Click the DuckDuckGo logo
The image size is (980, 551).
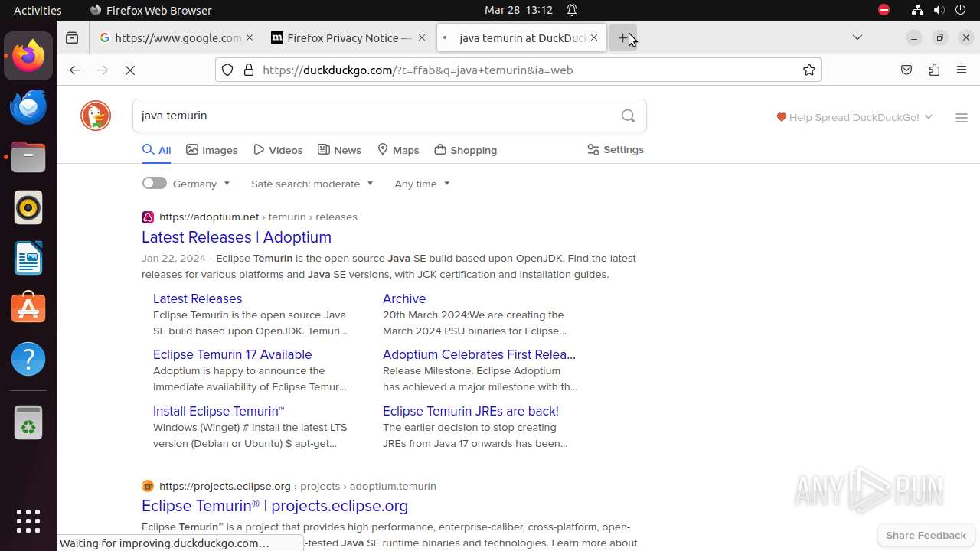pos(96,116)
